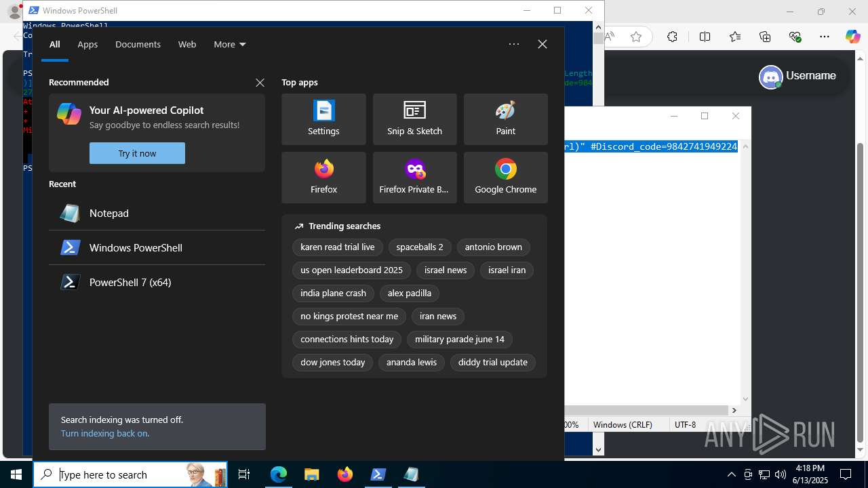Open Edge Extensions puzzle icon
Viewport: 868px width, 488px height.
pos(672,37)
